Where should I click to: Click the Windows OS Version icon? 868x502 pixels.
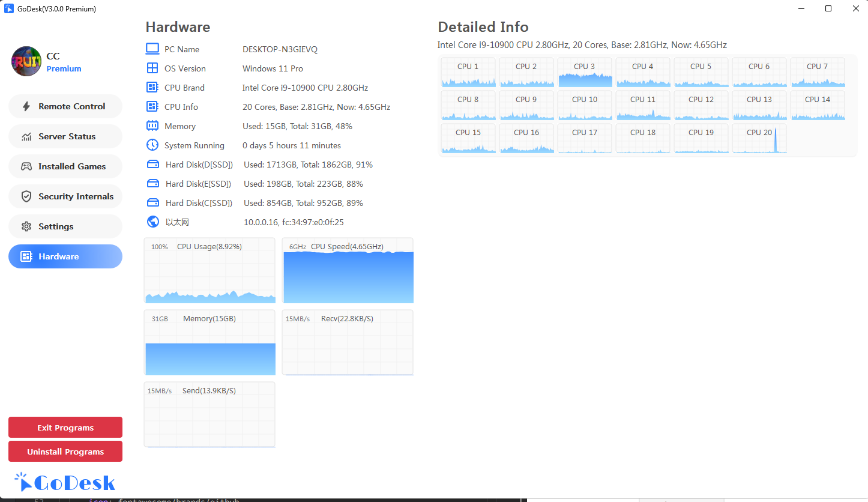pos(152,68)
